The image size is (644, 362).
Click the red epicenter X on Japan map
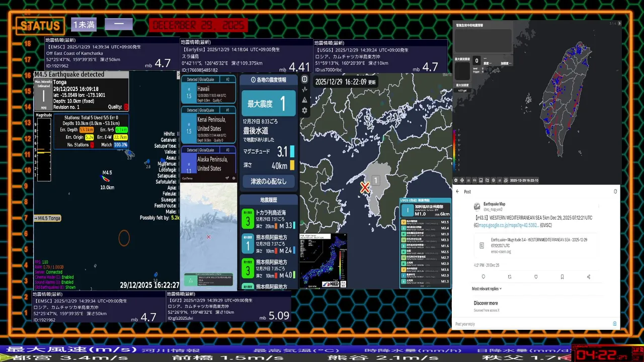click(365, 188)
